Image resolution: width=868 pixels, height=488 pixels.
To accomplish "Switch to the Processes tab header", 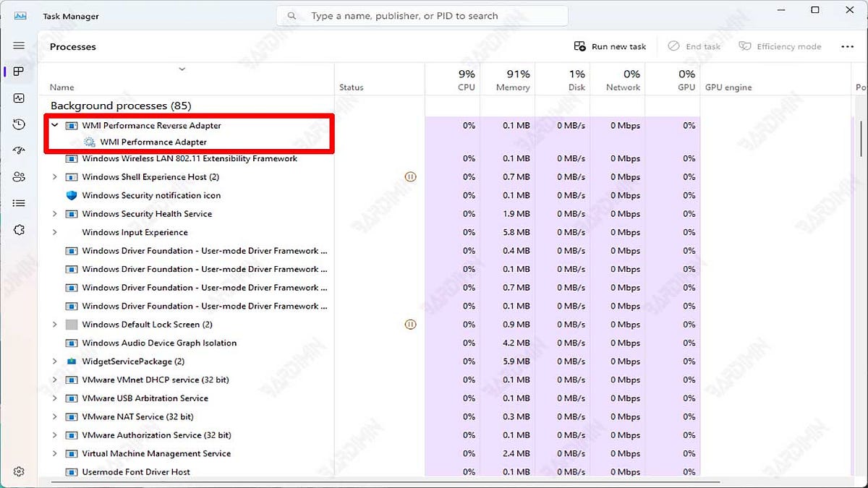I will (72, 46).
